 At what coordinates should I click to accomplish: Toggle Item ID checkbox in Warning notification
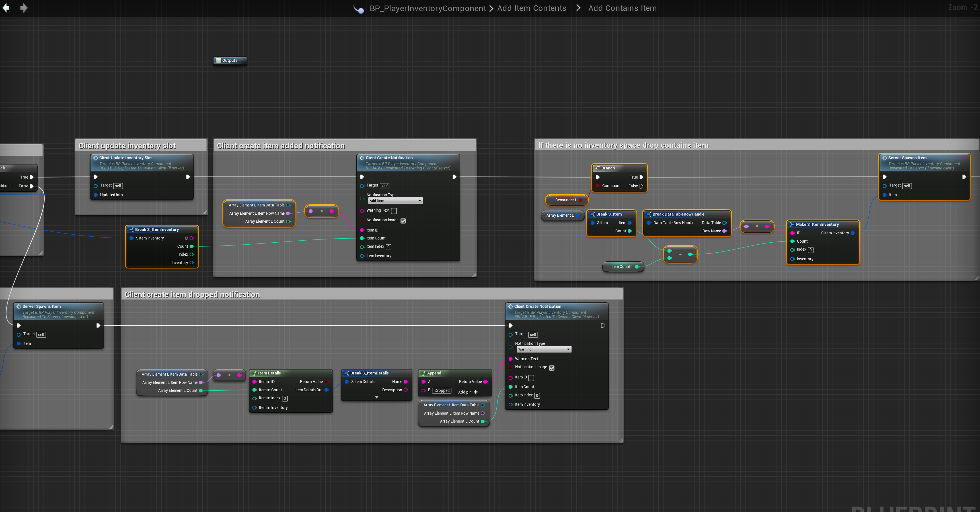(531, 378)
